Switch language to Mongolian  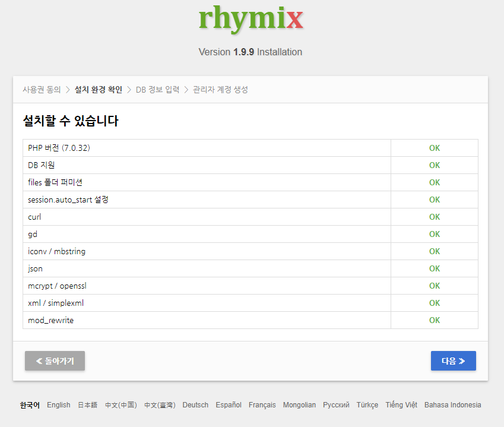pyautogui.click(x=299, y=405)
